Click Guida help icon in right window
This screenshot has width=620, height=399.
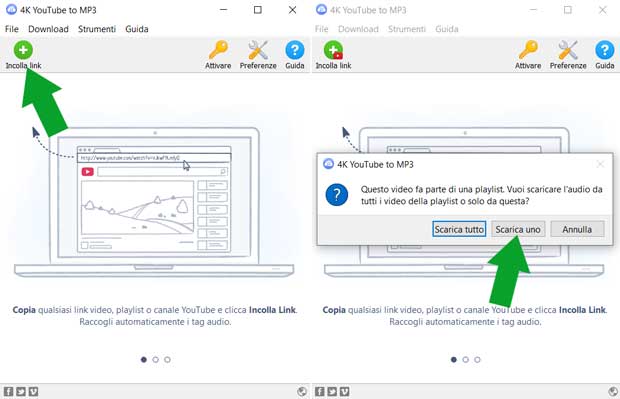pyautogui.click(x=605, y=55)
